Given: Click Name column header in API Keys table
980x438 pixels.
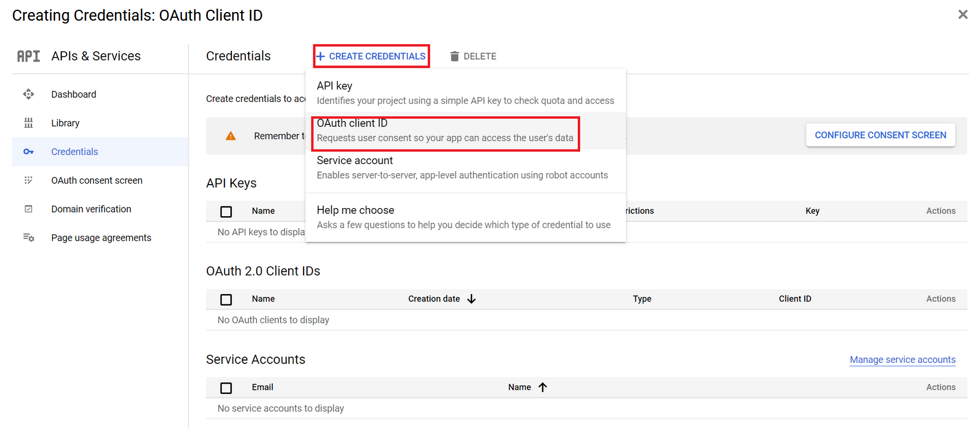Looking at the screenshot, I should [x=263, y=211].
